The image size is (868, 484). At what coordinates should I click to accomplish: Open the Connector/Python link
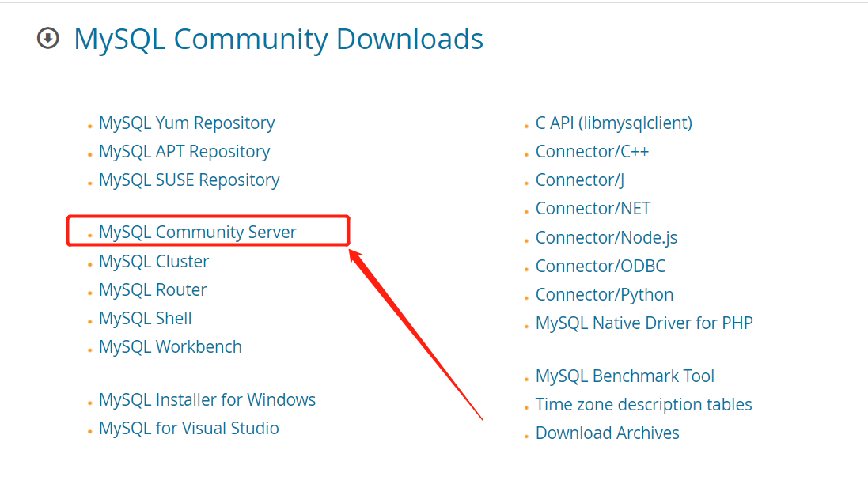(605, 295)
